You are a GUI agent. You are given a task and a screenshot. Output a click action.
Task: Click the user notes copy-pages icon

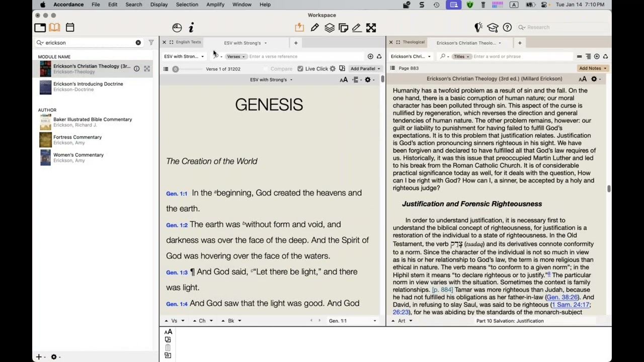344,28
